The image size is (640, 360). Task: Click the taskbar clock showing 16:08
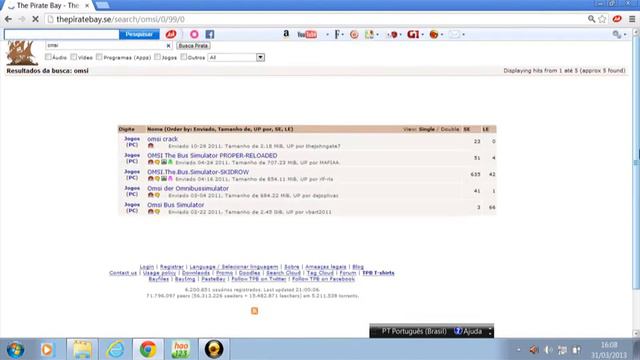609,345
